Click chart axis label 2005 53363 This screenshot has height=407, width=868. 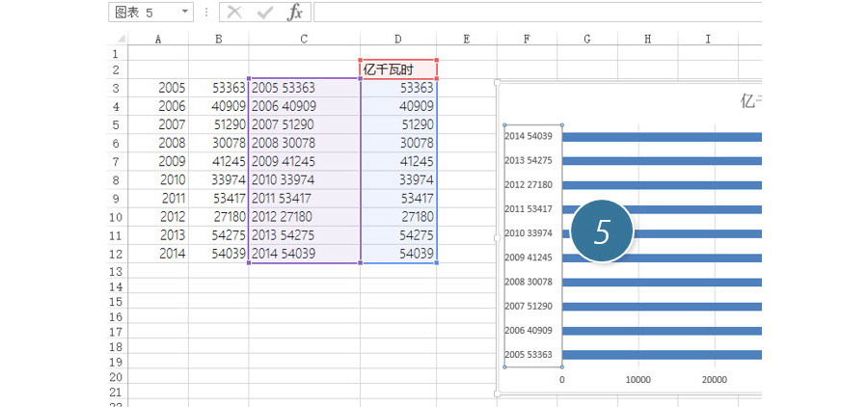tap(529, 354)
